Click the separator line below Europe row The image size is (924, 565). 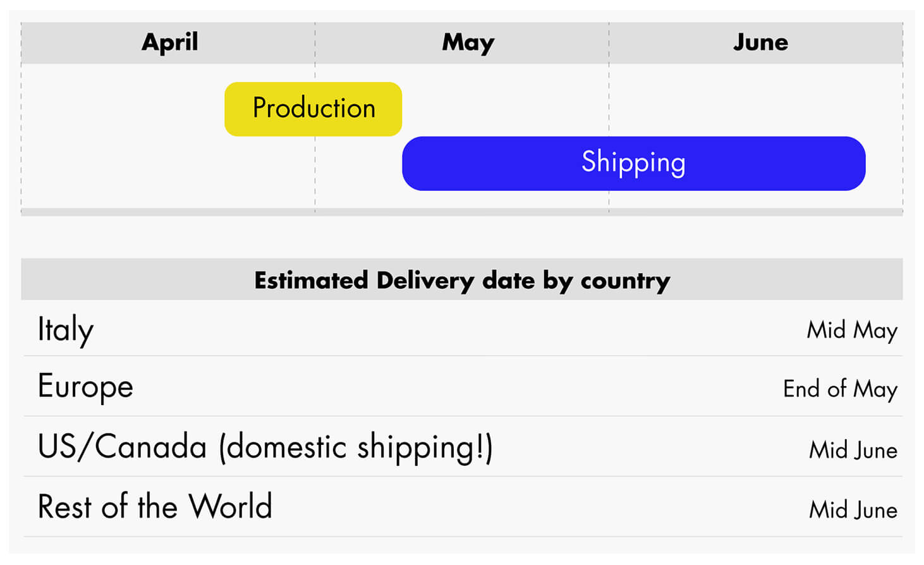(462, 416)
